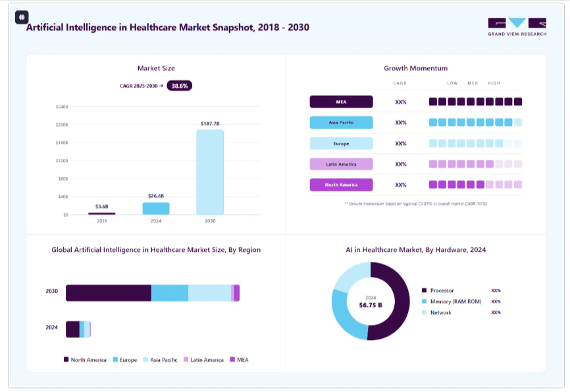Click the By Hardware 2024 chart title

coord(416,249)
